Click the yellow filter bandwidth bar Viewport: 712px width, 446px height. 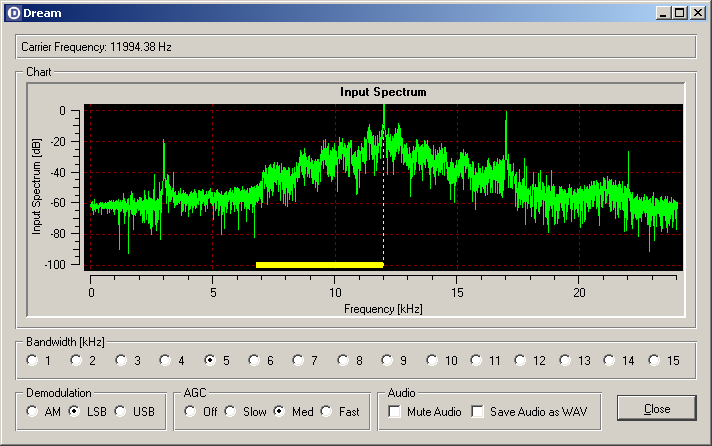pos(319,265)
